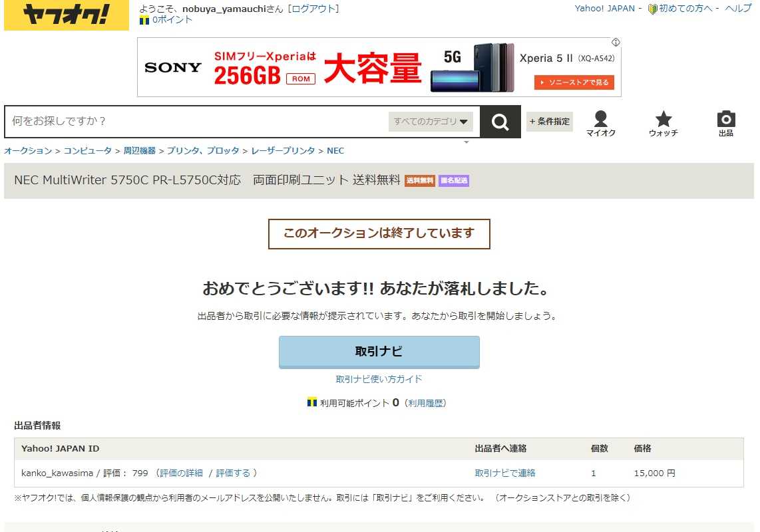Click the seller ID kanko_kawasima
The image size is (760, 532).
pyautogui.click(x=57, y=473)
